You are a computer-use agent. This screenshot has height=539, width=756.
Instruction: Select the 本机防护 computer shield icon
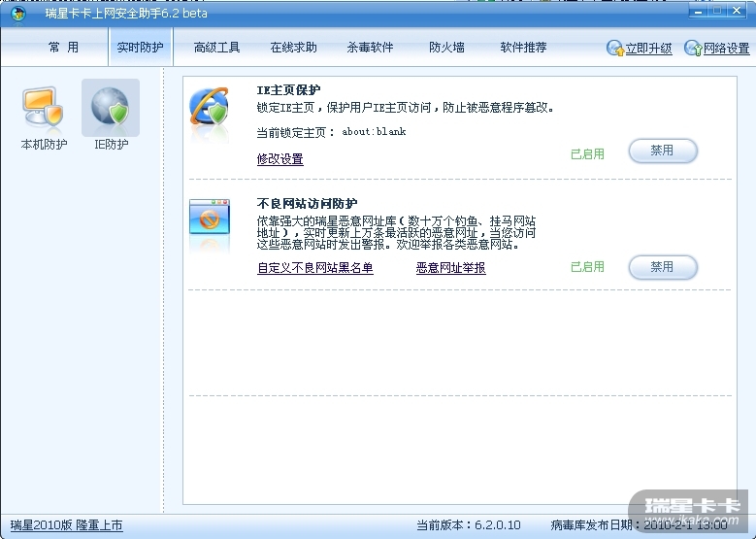[43, 109]
